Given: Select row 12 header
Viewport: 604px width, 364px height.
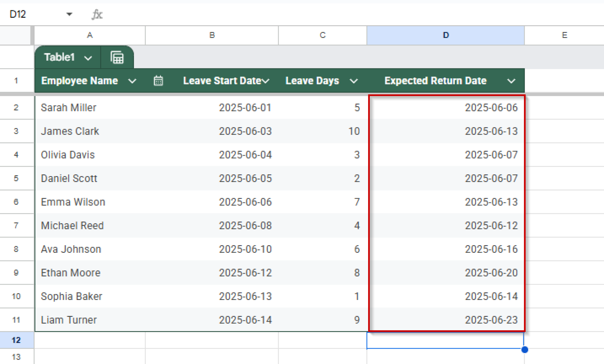Looking at the screenshot, I should 17,340.
